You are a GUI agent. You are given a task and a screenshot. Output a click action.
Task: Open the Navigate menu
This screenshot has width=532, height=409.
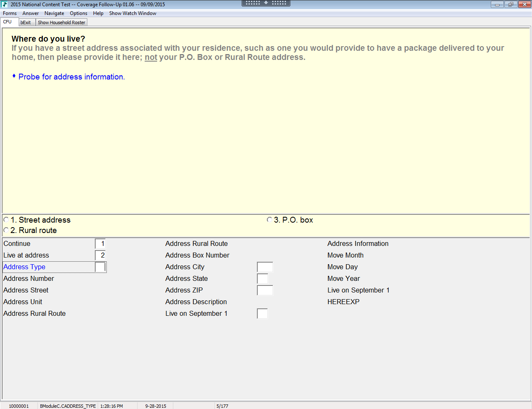click(54, 13)
